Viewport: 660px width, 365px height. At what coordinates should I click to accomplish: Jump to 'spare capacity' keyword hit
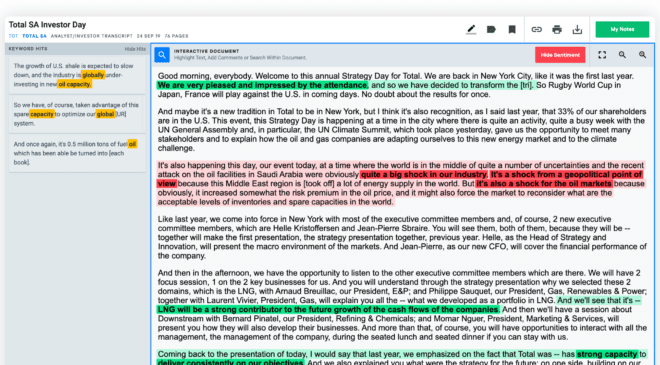[77, 114]
